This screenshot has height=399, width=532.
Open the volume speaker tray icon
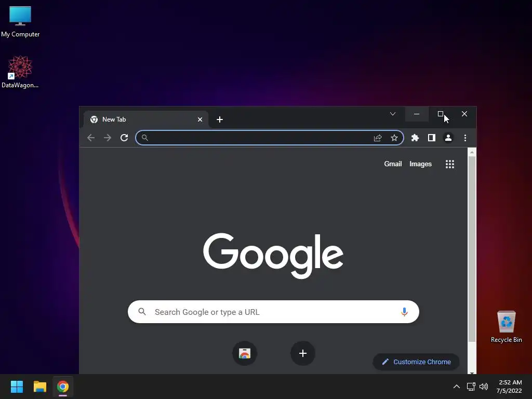tap(484, 387)
